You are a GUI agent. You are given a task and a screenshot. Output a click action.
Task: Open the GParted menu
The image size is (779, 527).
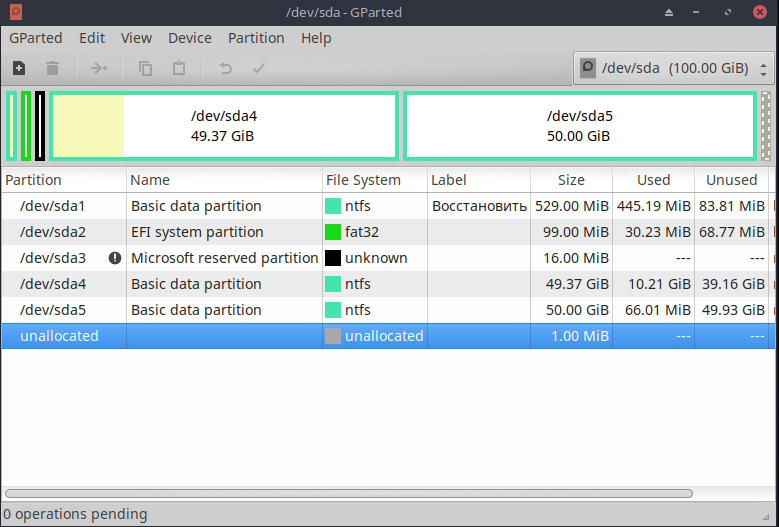pos(36,38)
